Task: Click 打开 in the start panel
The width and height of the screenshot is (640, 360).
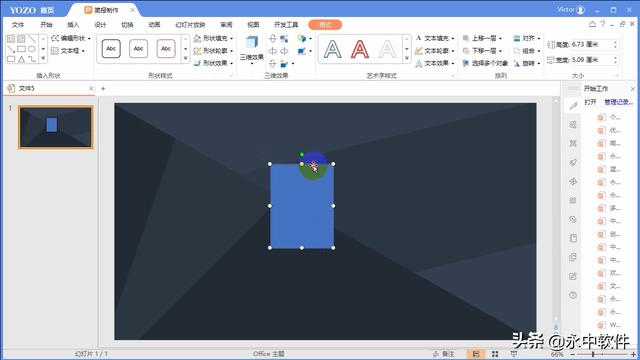Action: pyautogui.click(x=590, y=102)
